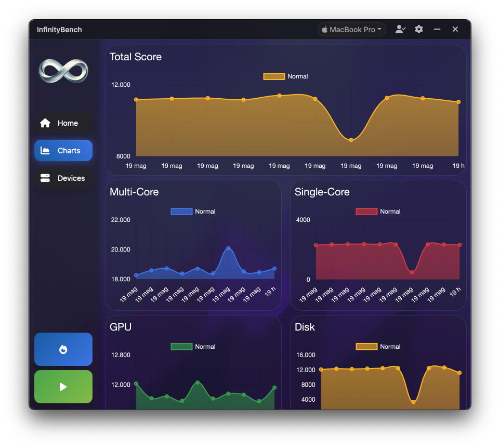Image resolution: width=500 pixels, height=448 pixels.
Task: Minimize the InfinityBench window
Action: pyautogui.click(x=437, y=29)
